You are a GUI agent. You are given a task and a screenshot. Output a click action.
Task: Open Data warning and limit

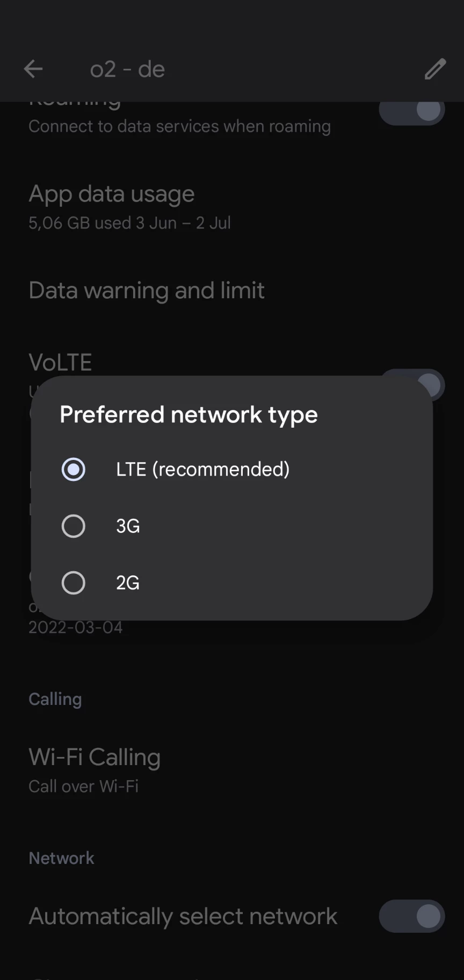pyautogui.click(x=147, y=291)
